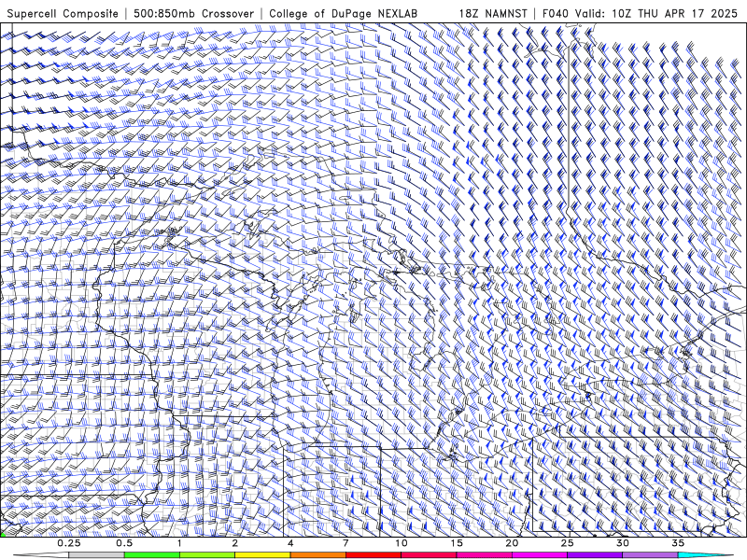Click the "18Z NAMNST" model run label
Screen dimensions: 747x560
coord(493,13)
